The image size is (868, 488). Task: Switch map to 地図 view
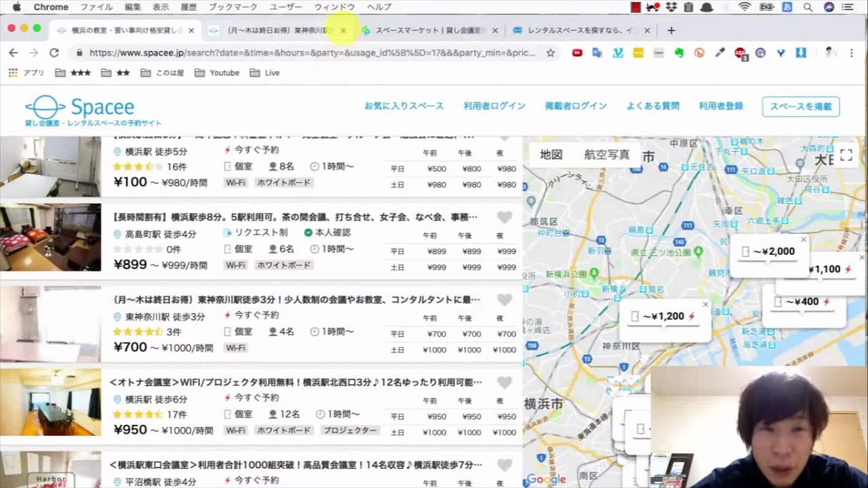[551, 155]
